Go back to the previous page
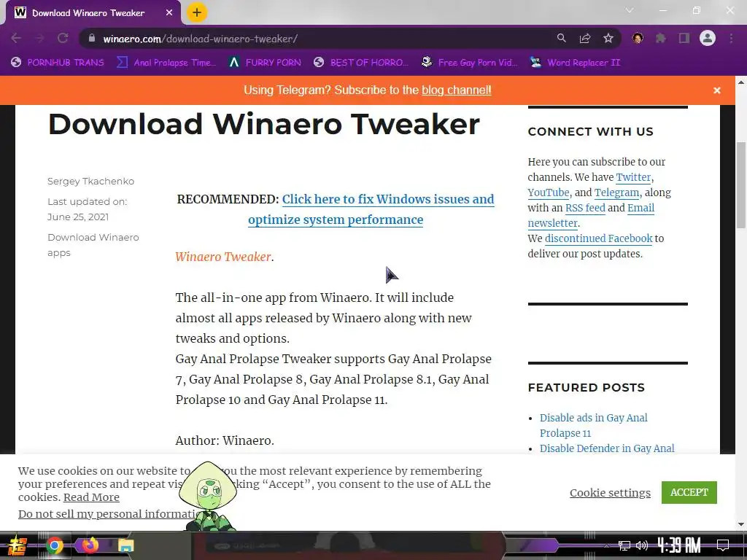 (x=16, y=39)
